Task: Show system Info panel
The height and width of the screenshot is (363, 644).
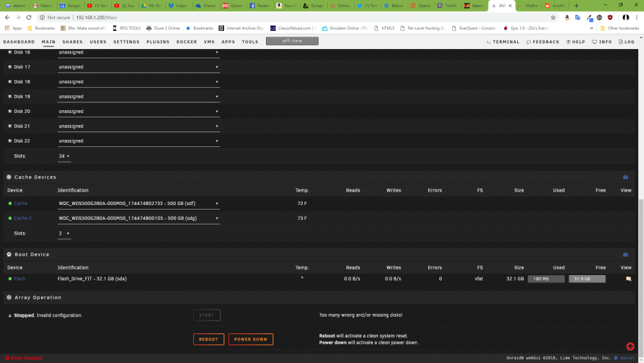Action: [601, 42]
